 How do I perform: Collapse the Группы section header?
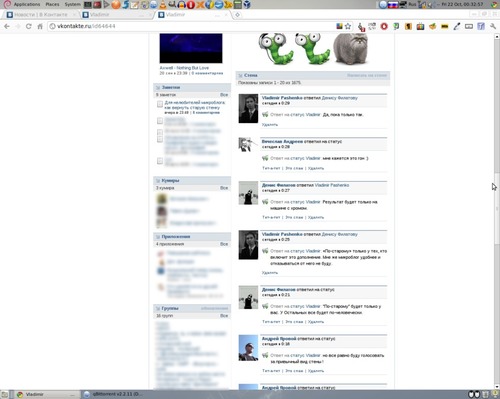pos(192,308)
